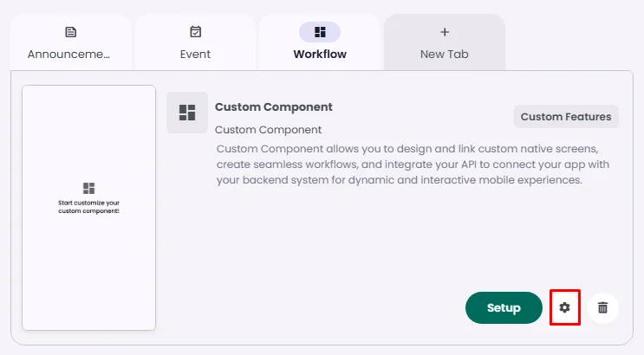Click the Announcements tab document icon
This screenshot has height=355, width=644.
pyautogui.click(x=71, y=32)
